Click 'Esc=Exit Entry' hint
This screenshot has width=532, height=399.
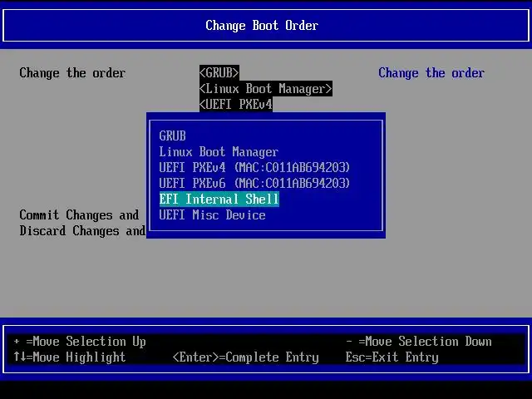pyautogui.click(x=392, y=357)
